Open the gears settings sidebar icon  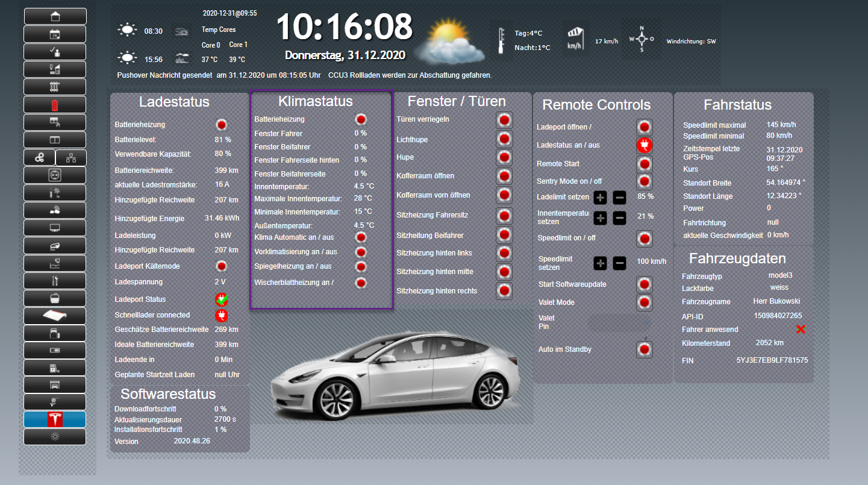click(39, 158)
